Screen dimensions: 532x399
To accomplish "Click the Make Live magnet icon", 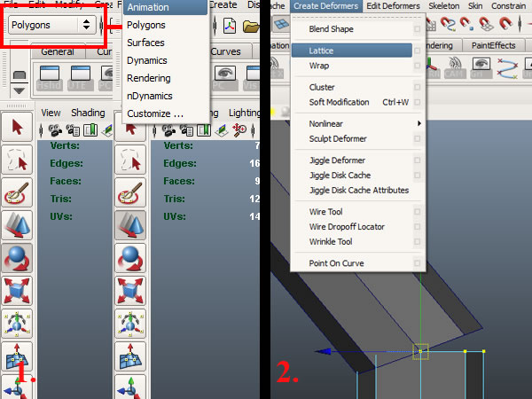I will coord(505,24).
